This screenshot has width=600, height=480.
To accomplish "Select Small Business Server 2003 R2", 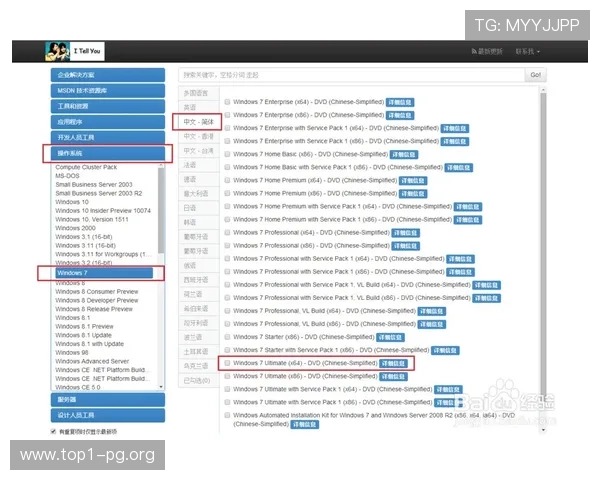I will 99,193.
